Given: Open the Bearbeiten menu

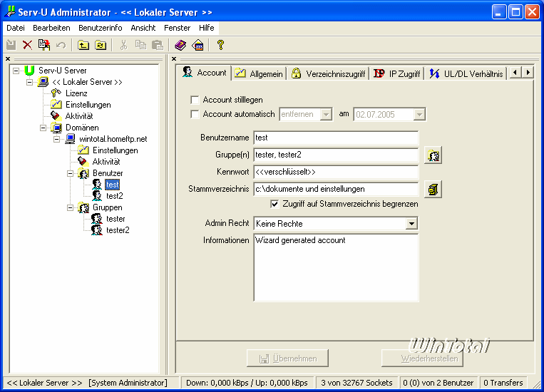Looking at the screenshot, I should (x=51, y=28).
